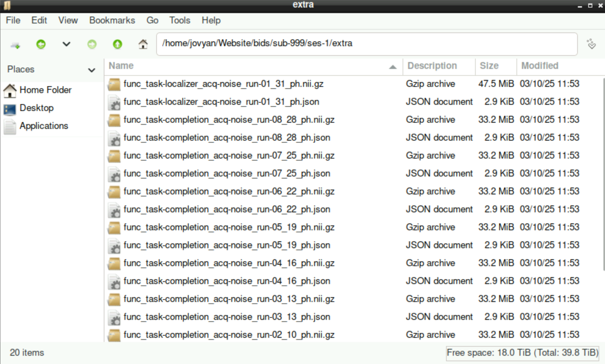Open new tab toolbar icon
This screenshot has width=605, height=364.
(15, 45)
